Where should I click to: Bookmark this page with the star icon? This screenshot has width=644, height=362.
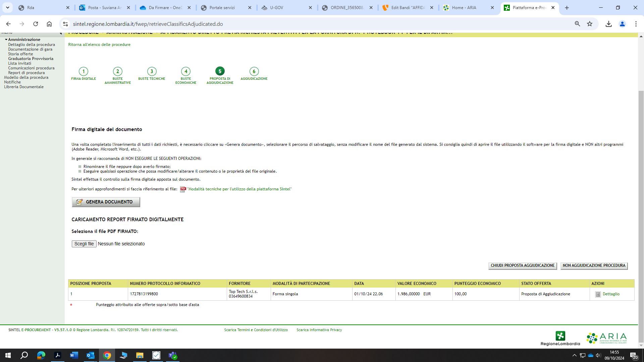(590, 24)
